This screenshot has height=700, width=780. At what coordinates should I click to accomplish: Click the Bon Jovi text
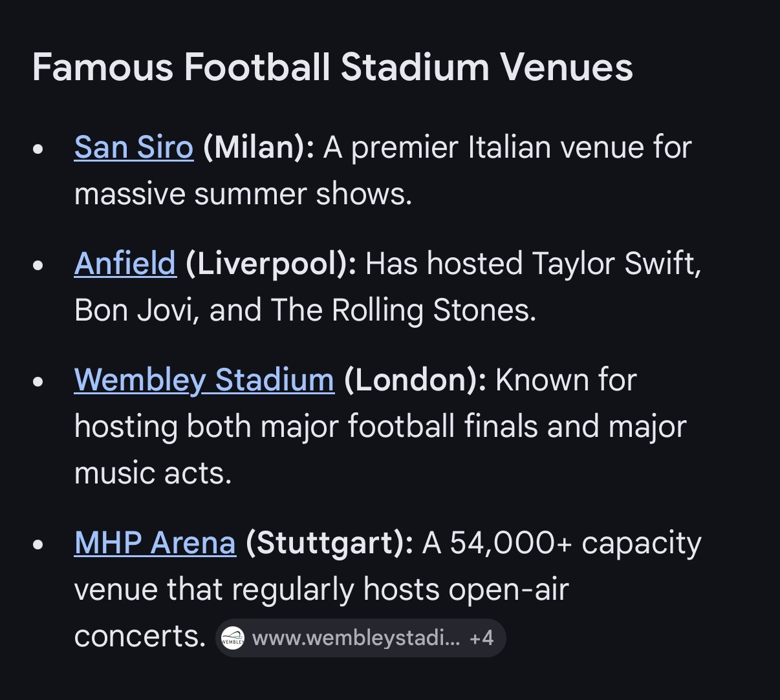(133, 310)
